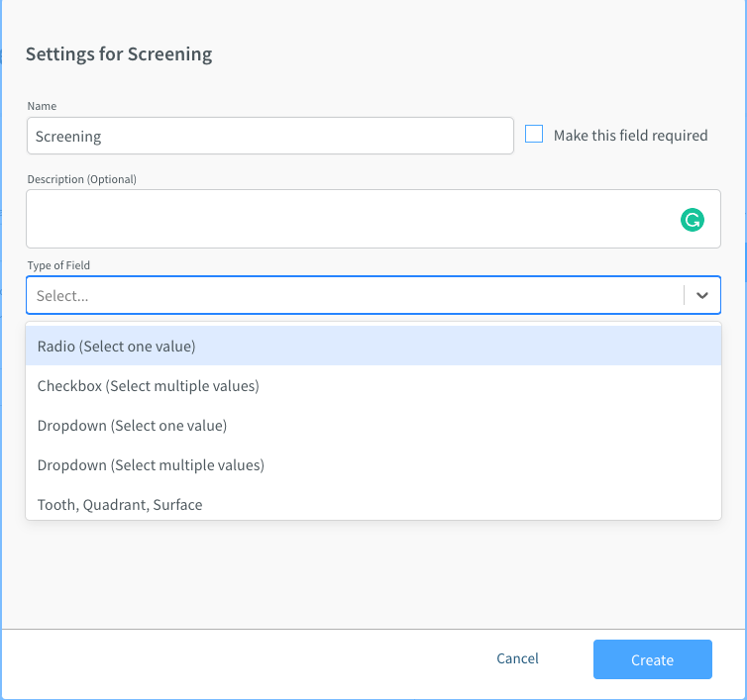The height and width of the screenshot is (700, 747).
Task: Choose Checkbox (Select multiple values) option
Action: pyautogui.click(x=373, y=386)
